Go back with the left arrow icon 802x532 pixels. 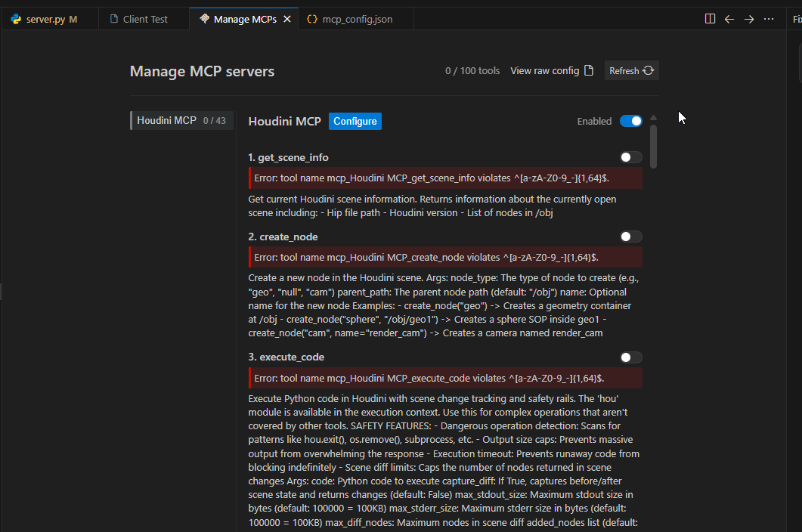[729, 19]
